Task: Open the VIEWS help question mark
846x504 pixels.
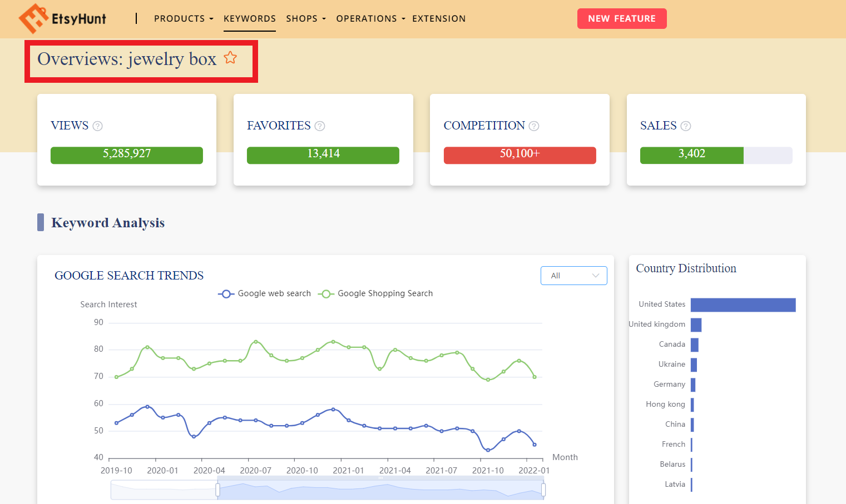Action: (97, 126)
